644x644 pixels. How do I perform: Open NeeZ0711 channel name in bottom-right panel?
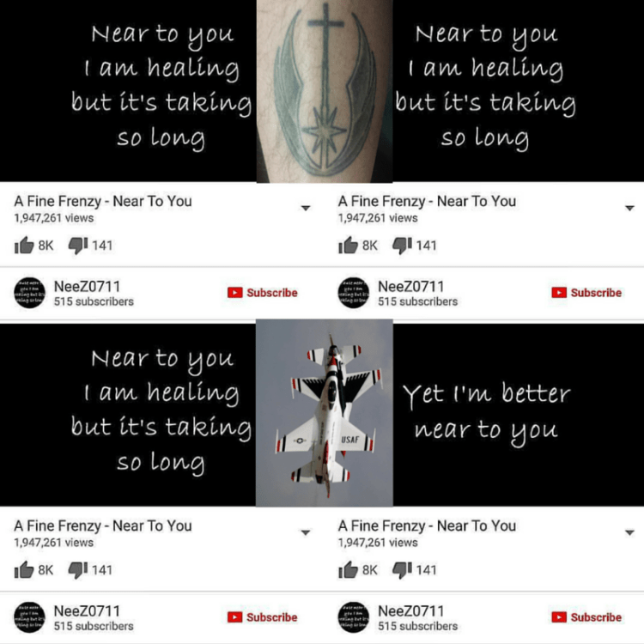(x=410, y=611)
